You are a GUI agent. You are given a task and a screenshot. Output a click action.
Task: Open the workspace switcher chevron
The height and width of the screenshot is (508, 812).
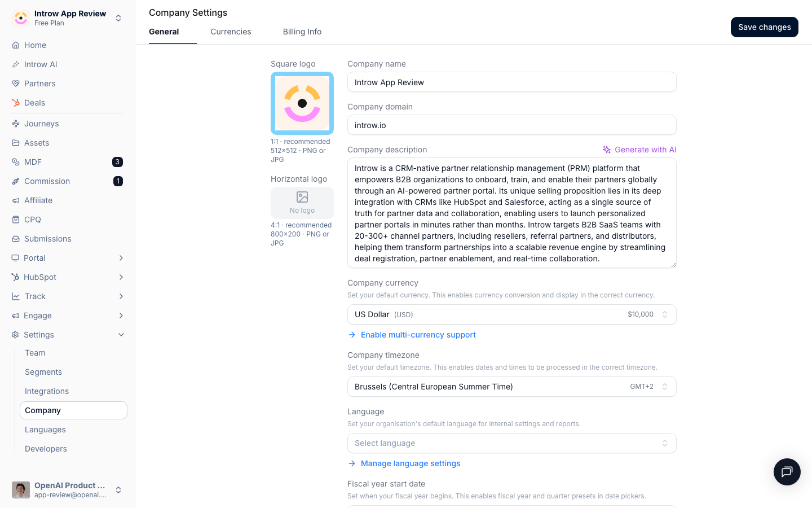[x=118, y=18]
